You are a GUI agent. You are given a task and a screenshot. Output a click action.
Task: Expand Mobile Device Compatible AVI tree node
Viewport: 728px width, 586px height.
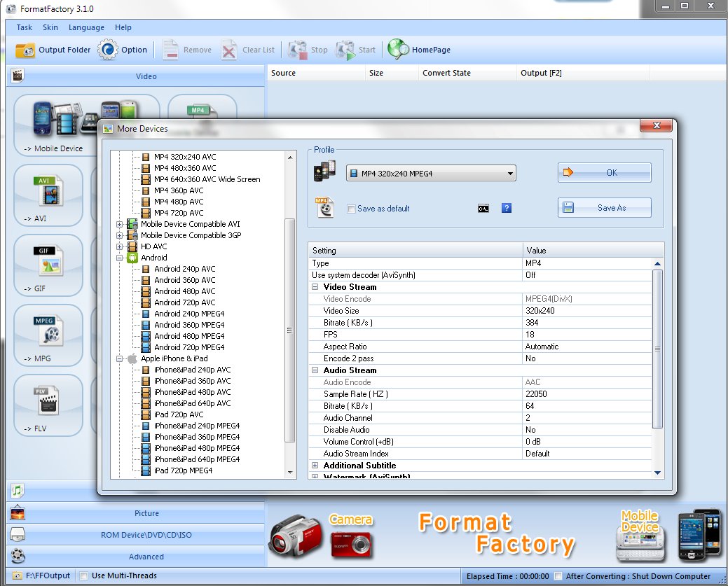pyautogui.click(x=119, y=224)
